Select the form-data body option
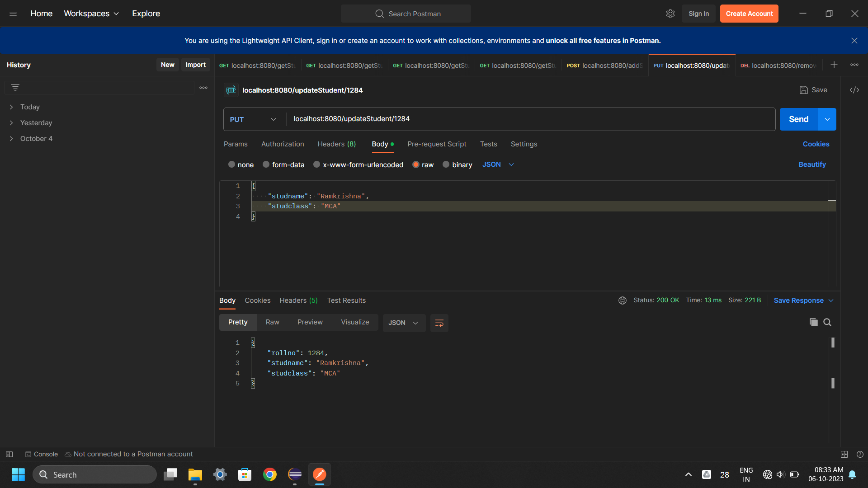The width and height of the screenshot is (868, 488). tap(266, 164)
